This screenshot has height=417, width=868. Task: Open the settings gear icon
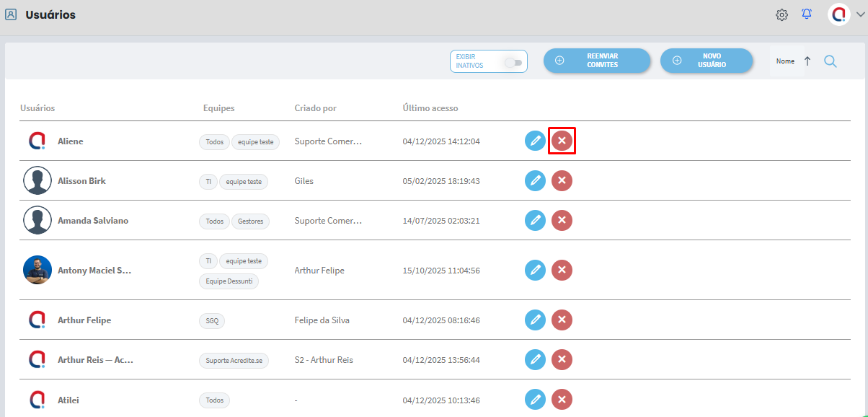(x=781, y=15)
